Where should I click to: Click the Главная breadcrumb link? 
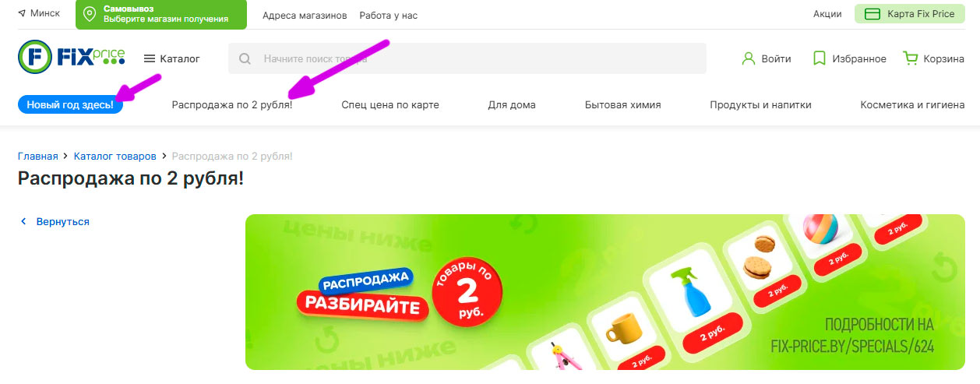click(x=38, y=157)
